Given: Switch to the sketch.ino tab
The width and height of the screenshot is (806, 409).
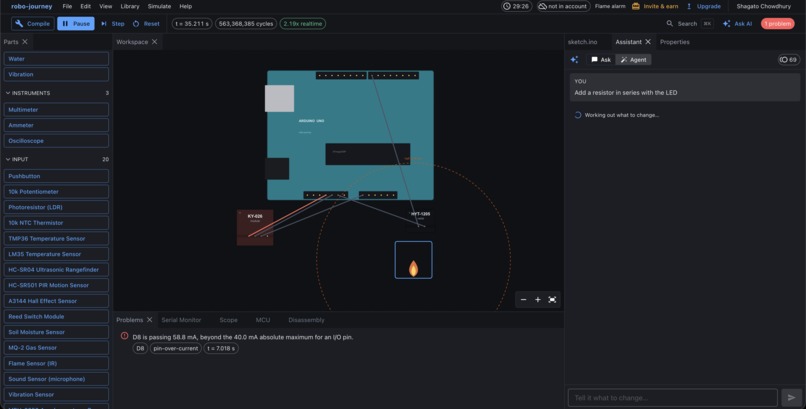Looking at the screenshot, I should point(582,42).
